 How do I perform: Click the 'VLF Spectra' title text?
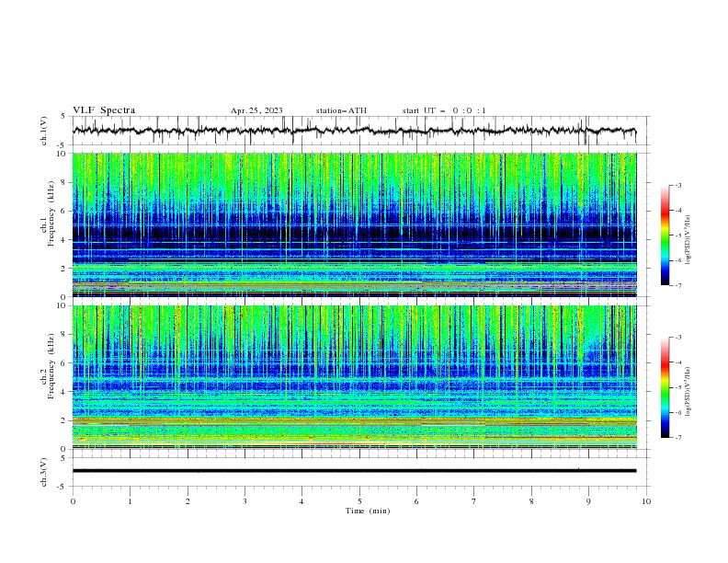point(104,110)
